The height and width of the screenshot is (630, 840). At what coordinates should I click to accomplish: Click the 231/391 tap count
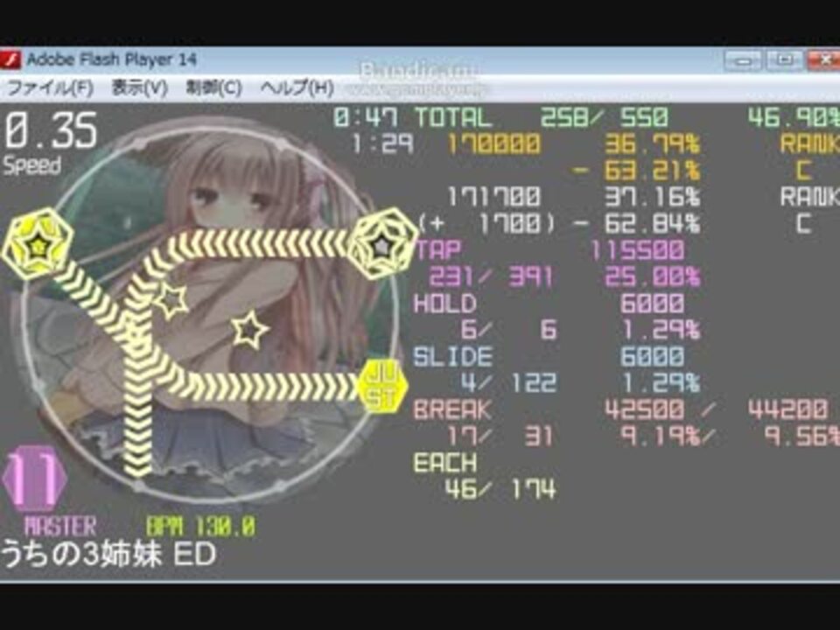tap(491, 277)
